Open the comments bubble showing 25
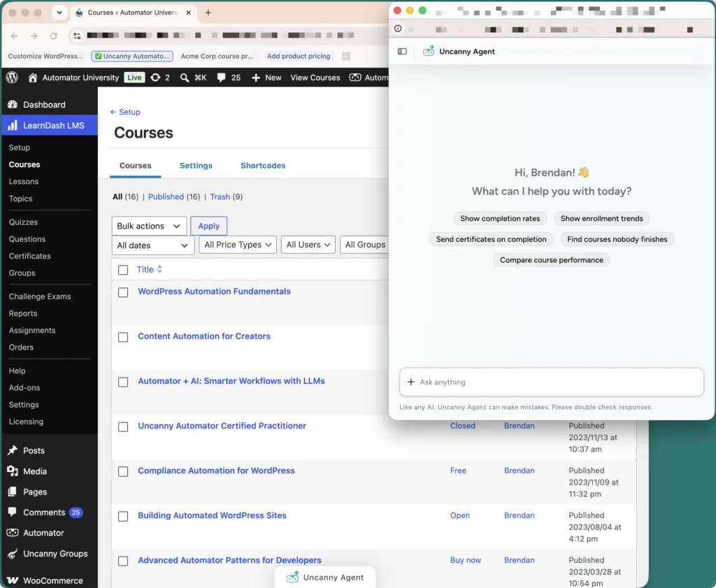The image size is (716, 588). pyautogui.click(x=221, y=78)
